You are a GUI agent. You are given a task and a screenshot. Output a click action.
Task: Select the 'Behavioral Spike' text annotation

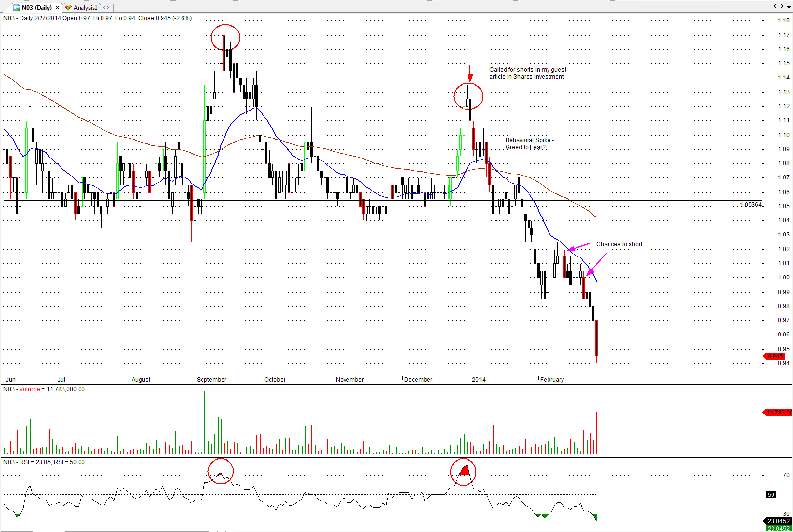point(529,144)
